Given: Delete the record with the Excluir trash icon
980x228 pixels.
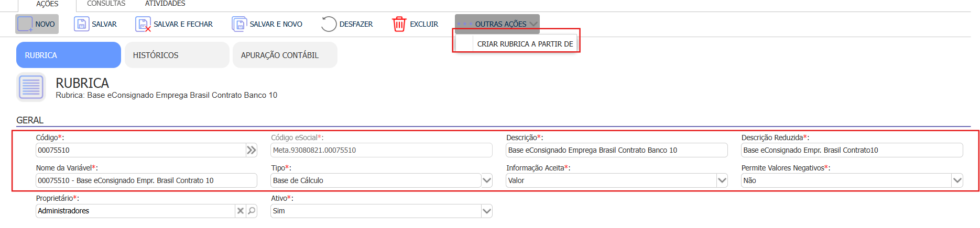Looking at the screenshot, I should coord(399,24).
